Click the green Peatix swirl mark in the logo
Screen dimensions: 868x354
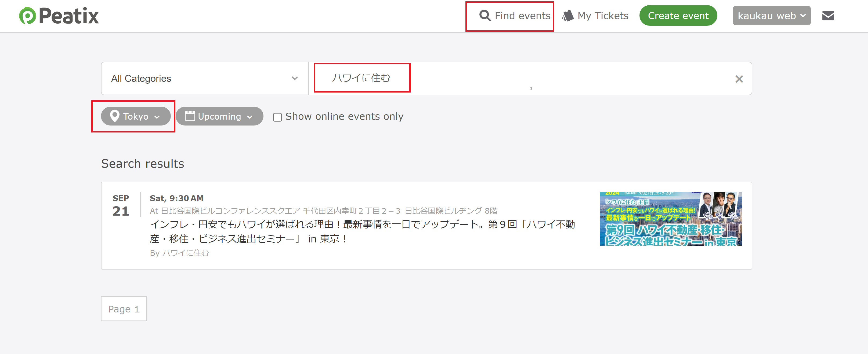pos(27,15)
